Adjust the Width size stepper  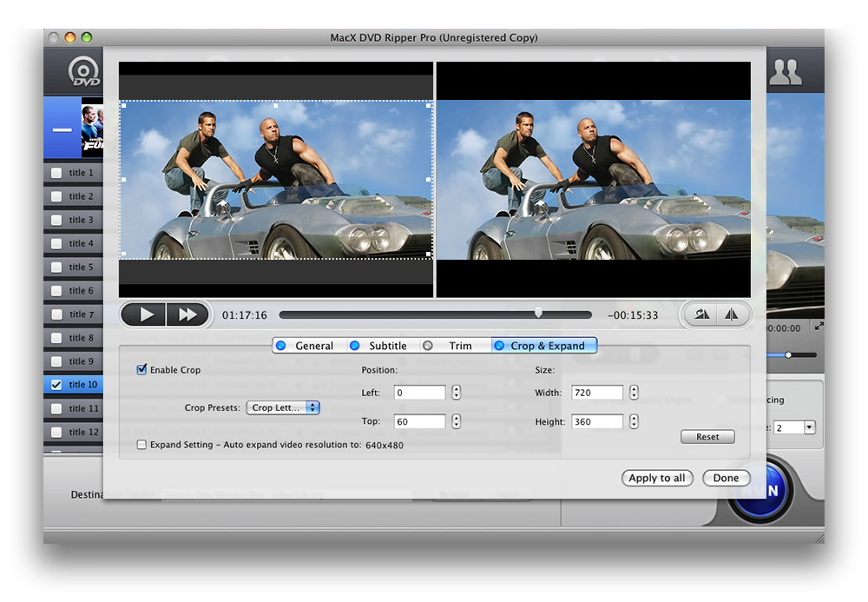click(634, 393)
